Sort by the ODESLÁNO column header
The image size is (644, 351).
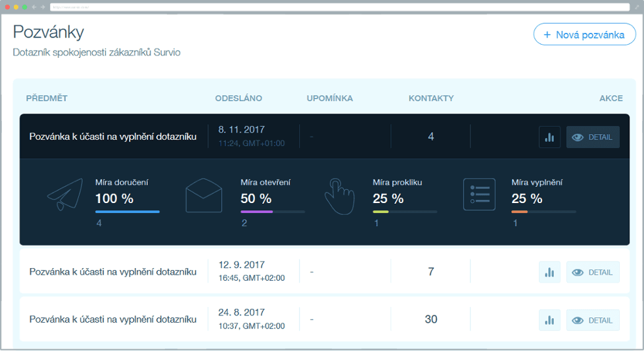pos(239,99)
